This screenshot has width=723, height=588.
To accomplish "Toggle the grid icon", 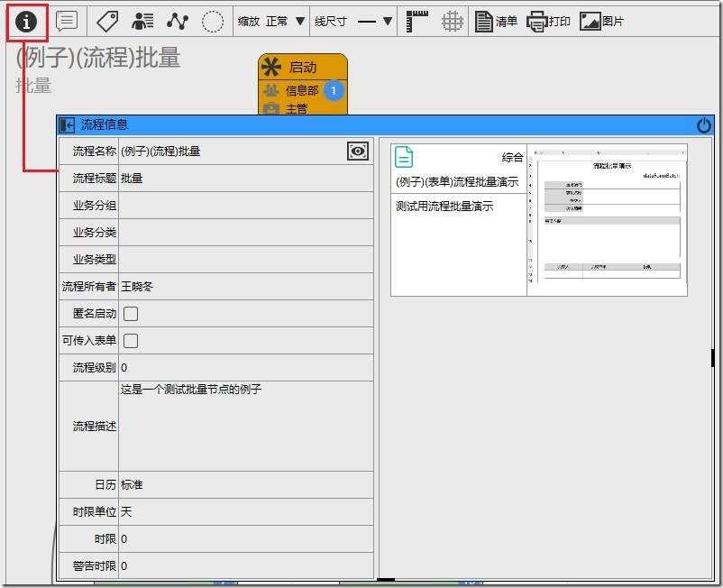I will 452,22.
